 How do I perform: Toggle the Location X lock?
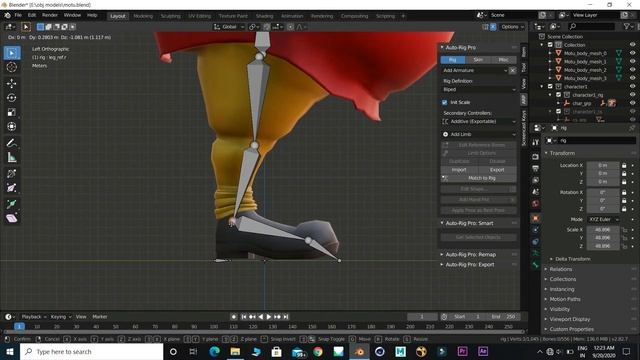[x=624, y=165]
